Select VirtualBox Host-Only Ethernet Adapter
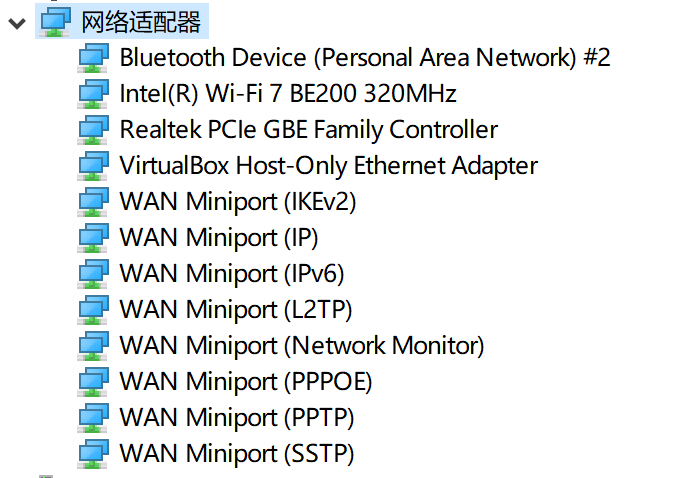Image resolution: width=695 pixels, height=478 pixels. (328, 166)
